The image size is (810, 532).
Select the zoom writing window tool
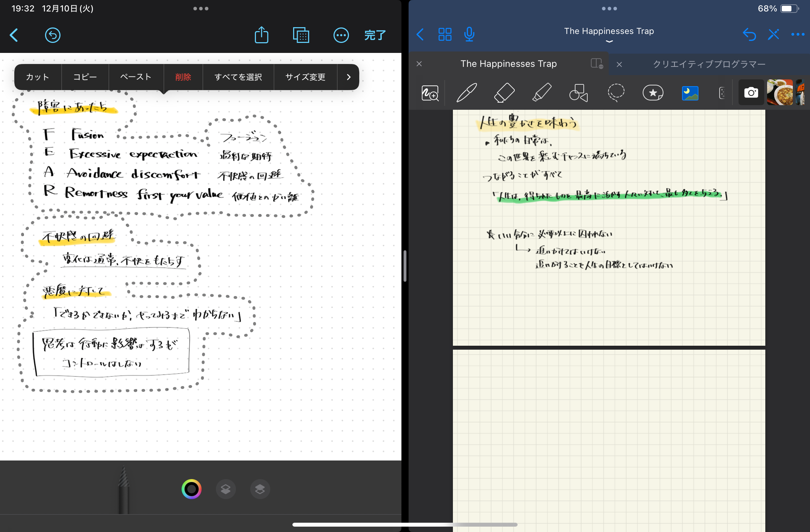pyautogui.click(x=430, y=93)
